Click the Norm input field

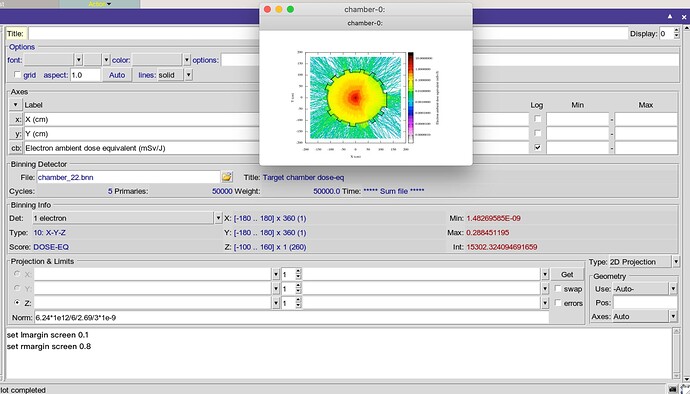coord(291,317)
